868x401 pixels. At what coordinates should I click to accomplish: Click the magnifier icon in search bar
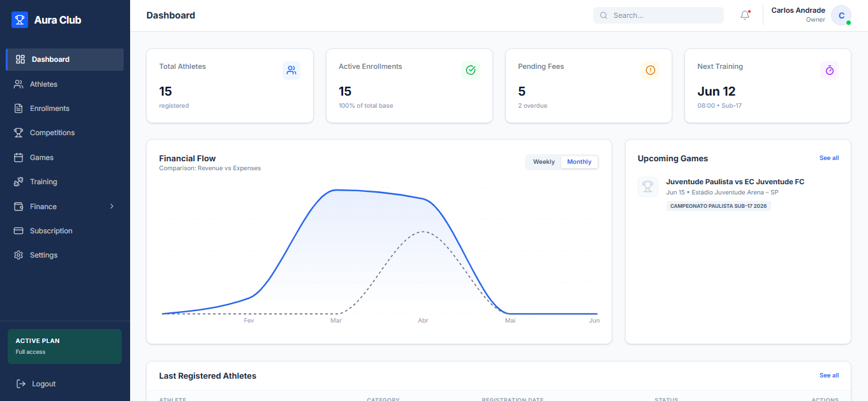click(x=604, y=15)
